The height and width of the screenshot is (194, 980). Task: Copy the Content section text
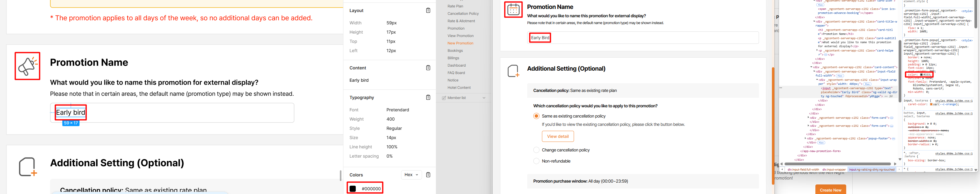pyautogui.click(x=428, y=68)
